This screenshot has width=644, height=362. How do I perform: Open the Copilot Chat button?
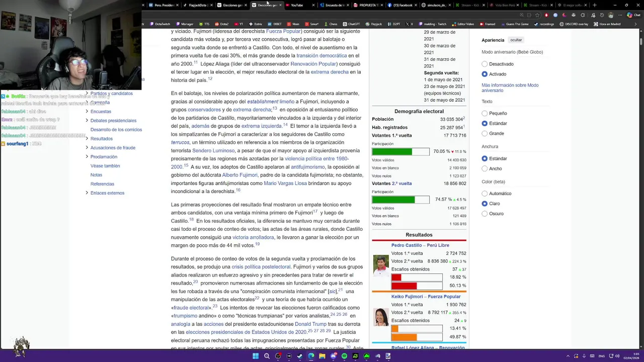coord(633,15)
